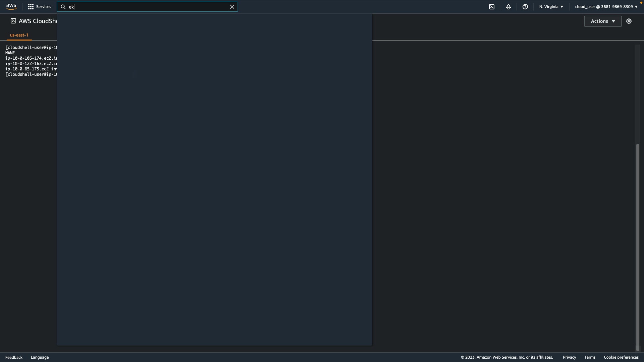Open CloudShell from top navigation icon
The height and width of the screenshot is (362, 644).
491,7
